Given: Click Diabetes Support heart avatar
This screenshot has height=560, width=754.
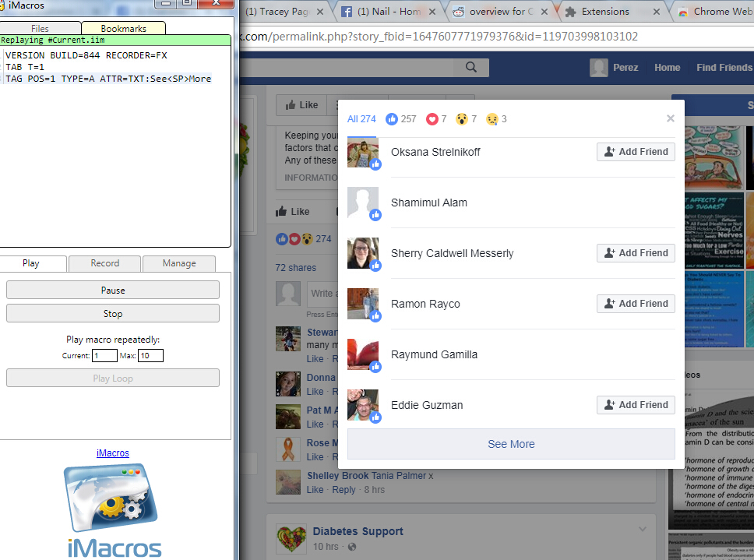Looking at the screenshot, I should (x=291, y=538).
